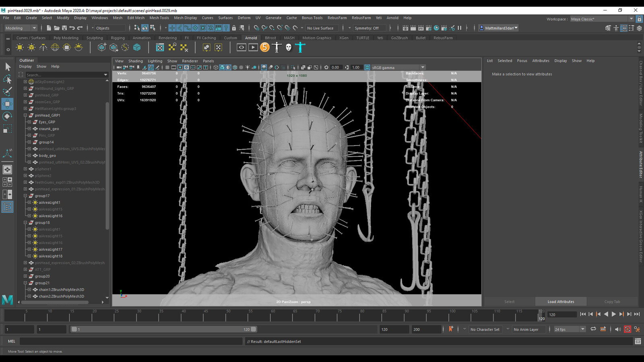Toggle the viewport grid display
The height and width of the screenshot is (362, 644).
tap(167, 67)
